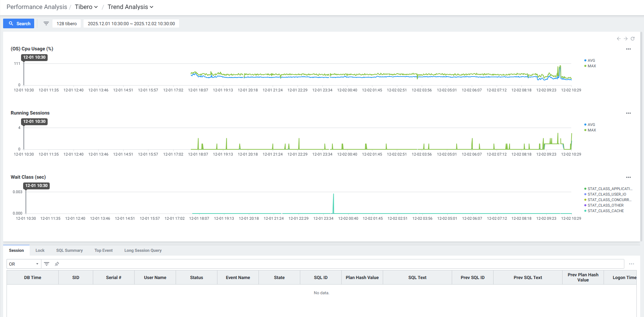Click the date range field
Screen dimensions: 644x317
coord(131,23)
